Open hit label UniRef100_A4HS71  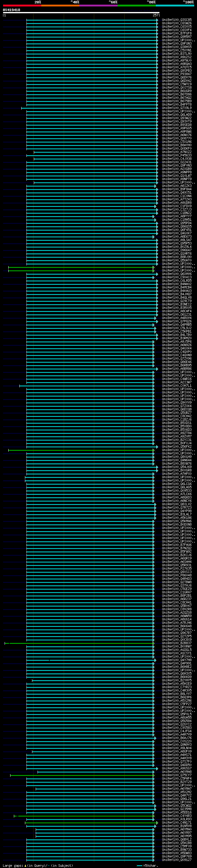177,755
